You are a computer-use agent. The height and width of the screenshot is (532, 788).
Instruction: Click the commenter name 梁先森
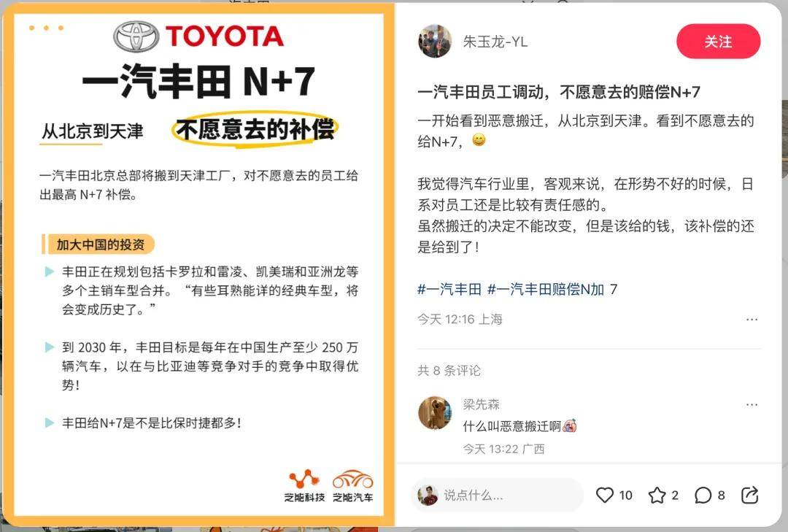pos(481,404)
